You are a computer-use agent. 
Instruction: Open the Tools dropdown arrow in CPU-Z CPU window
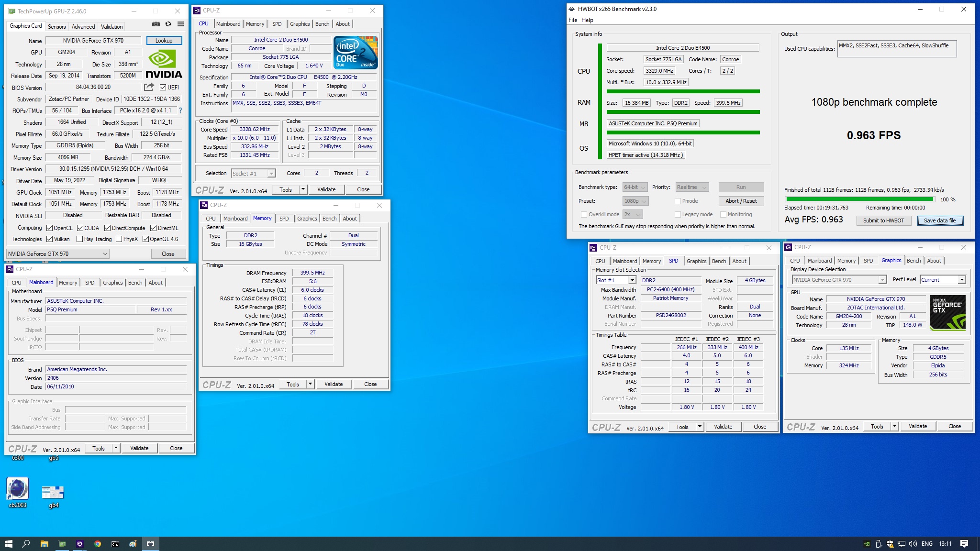point(303,189)
